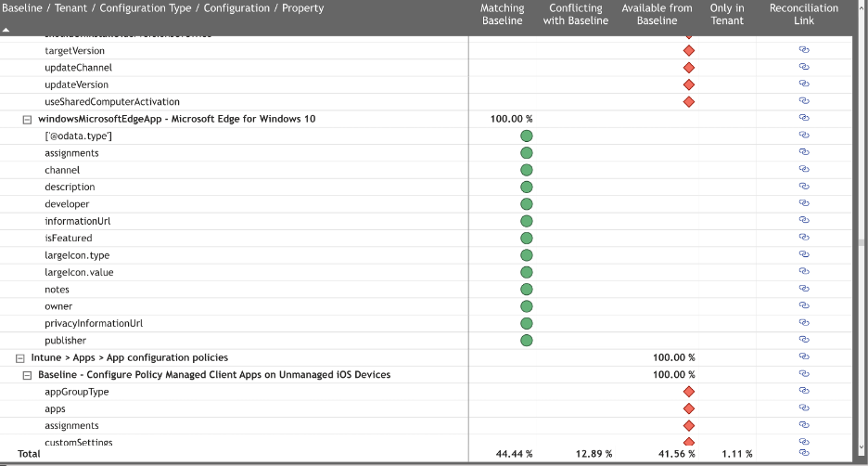Collapse windowsMicrosoftEdgeApp configuration node

point(27,120)
